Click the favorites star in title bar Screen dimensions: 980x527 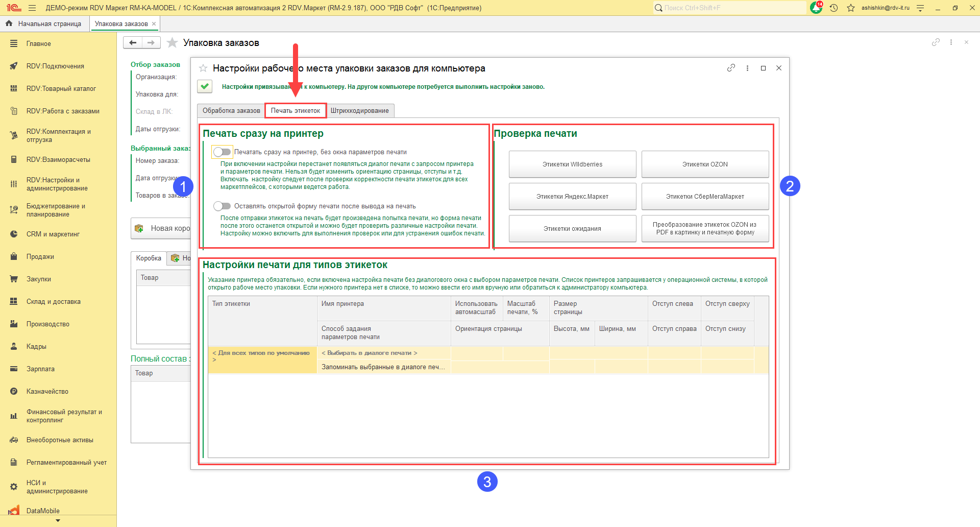pyautogui.click(x=851, y=8)
